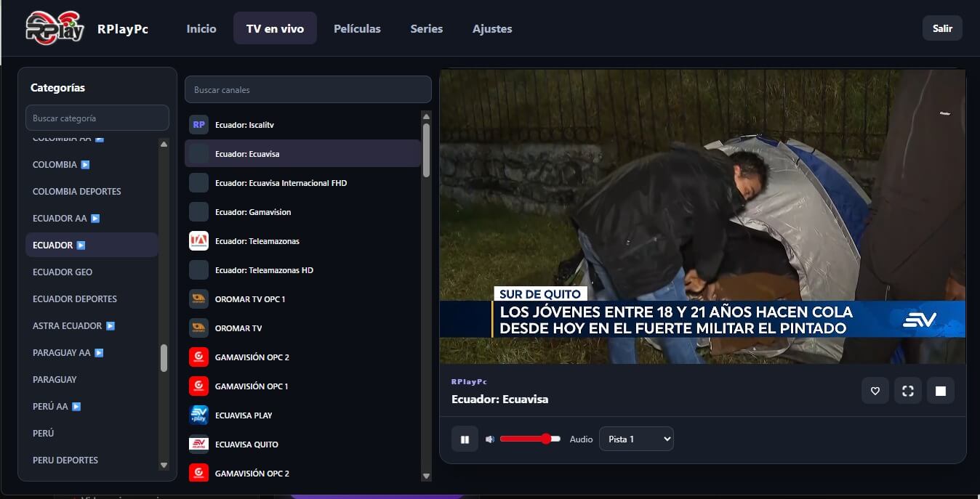Play channel Ecuador: Teleamazonas HD
Image resolution: width=980 pixels, height=499 pixels.
(x=302, y=270)
